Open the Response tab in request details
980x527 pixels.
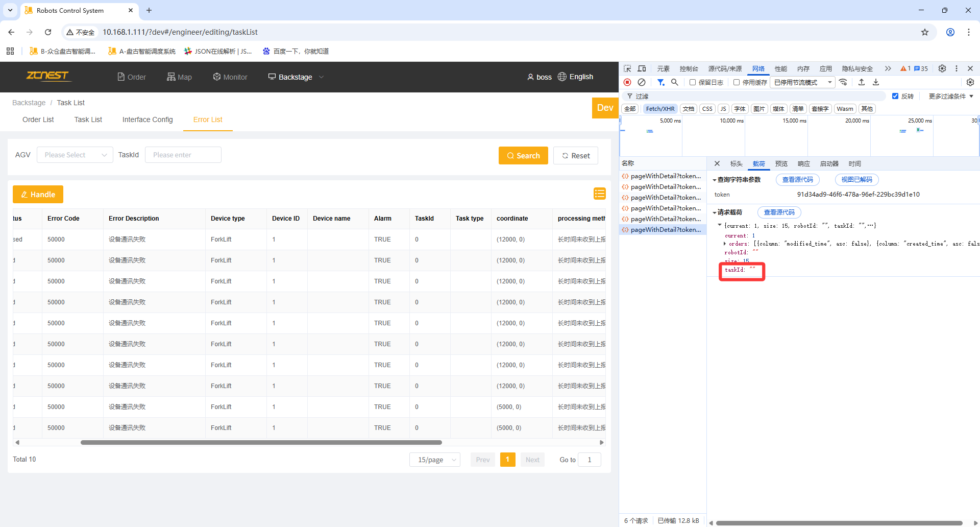coord(803,164)
